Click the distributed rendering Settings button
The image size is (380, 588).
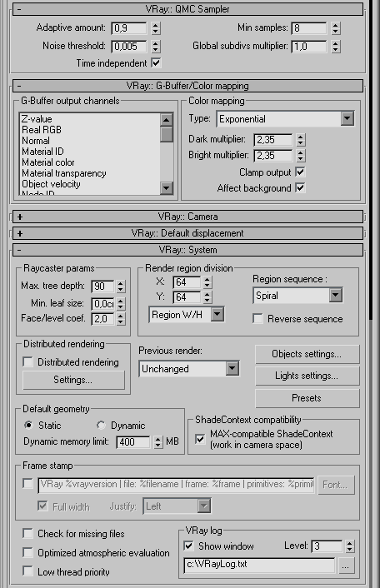pyautogui.click(x=73, y=380)
